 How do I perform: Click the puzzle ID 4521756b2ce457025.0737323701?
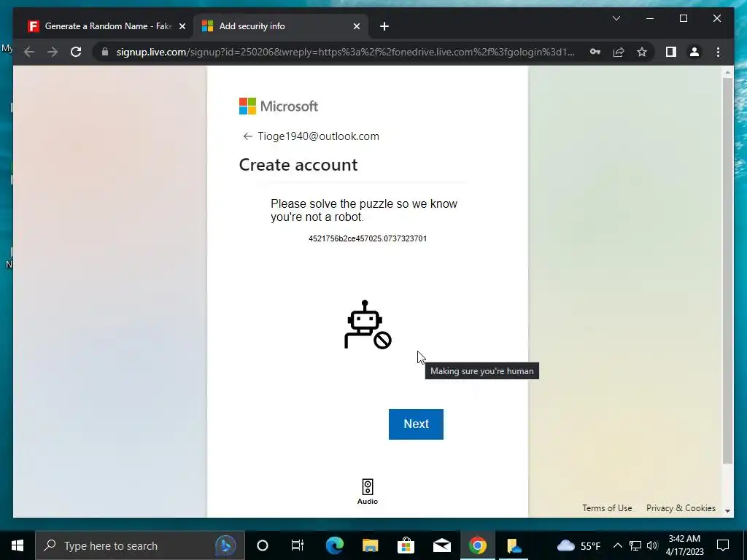(x=368, y=238)
